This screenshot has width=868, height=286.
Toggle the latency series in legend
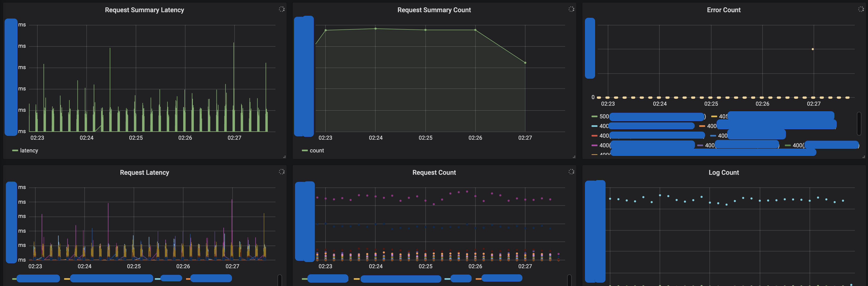point(29,151)
